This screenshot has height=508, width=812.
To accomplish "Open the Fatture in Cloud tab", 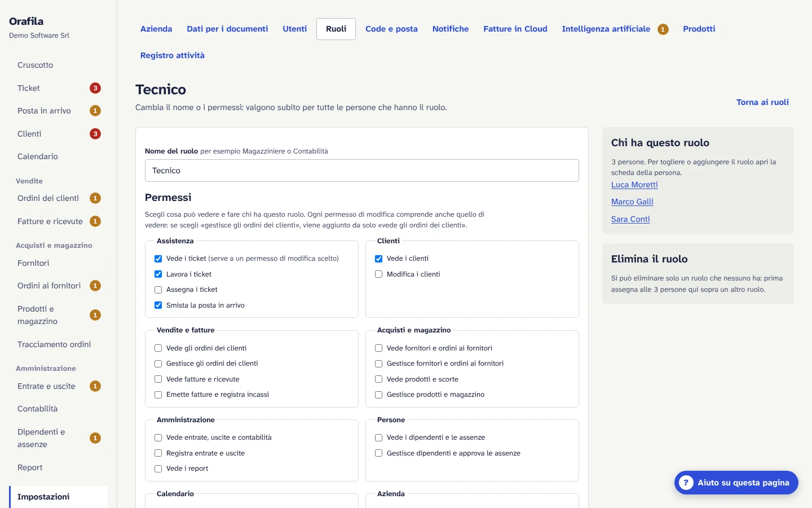I will [515, 29].
